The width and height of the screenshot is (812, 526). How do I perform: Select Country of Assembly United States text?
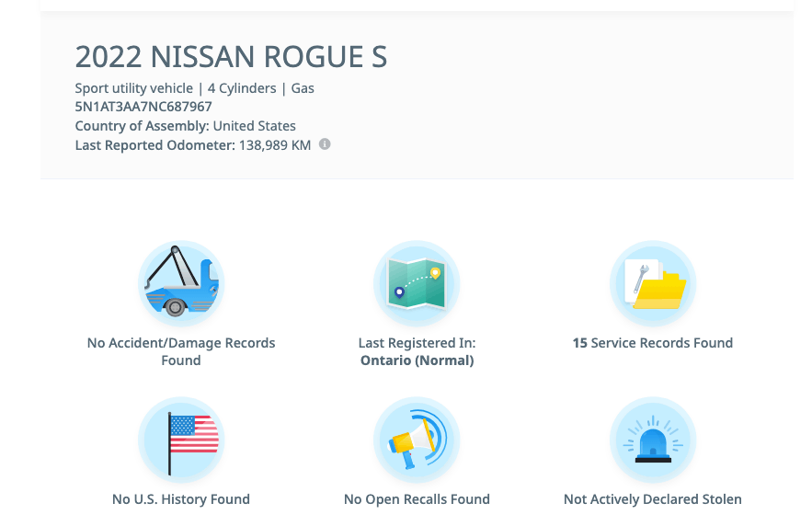coord(186,126)
